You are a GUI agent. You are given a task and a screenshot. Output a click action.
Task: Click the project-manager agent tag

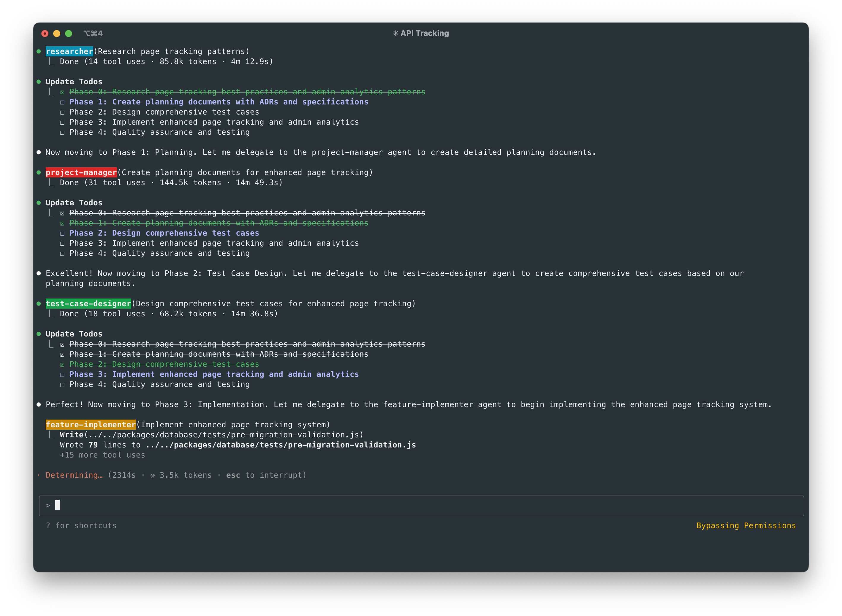click(x=81, y=172)
